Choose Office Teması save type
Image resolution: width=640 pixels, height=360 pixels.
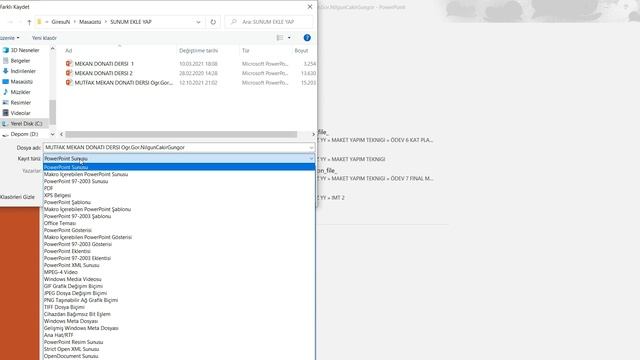(x=179, y=223)
